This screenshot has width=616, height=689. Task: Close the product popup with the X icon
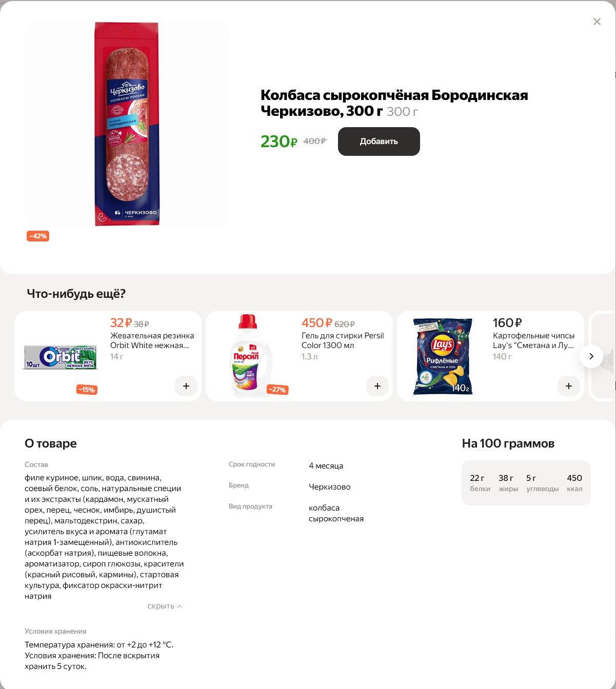(597, 22)
